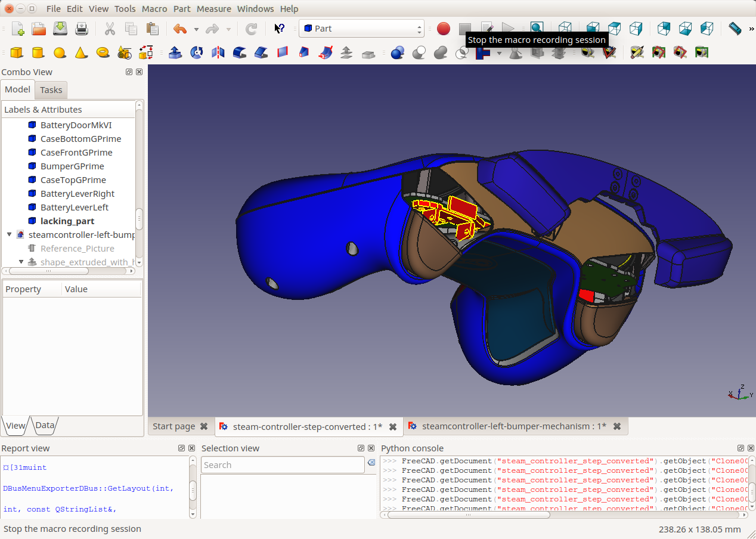The height and width of the screenshot is (539, 756).
Task: Open the Redo history dropdown arrow
Action: click(228, 29)
